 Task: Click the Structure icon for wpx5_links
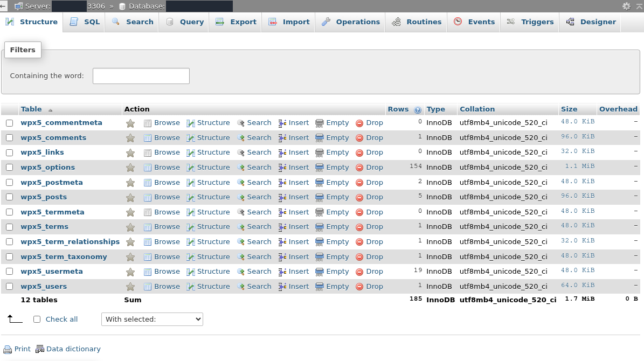[x=191, y=153]
